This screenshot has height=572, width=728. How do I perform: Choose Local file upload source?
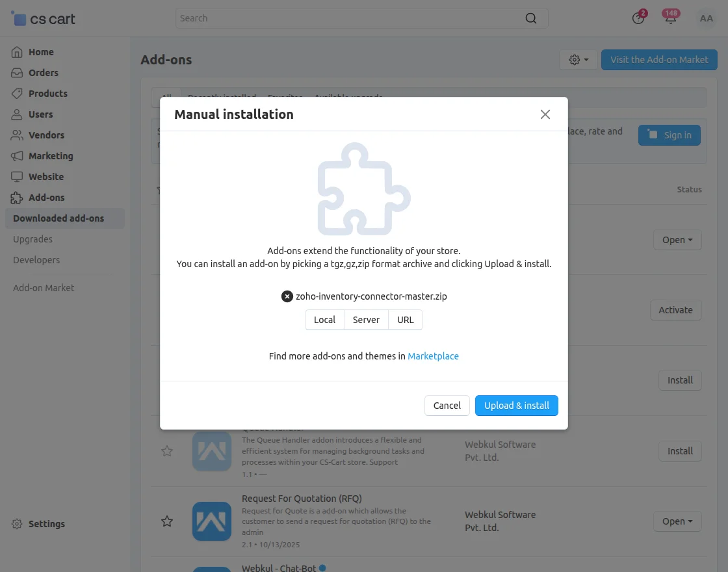coord(324,320)
